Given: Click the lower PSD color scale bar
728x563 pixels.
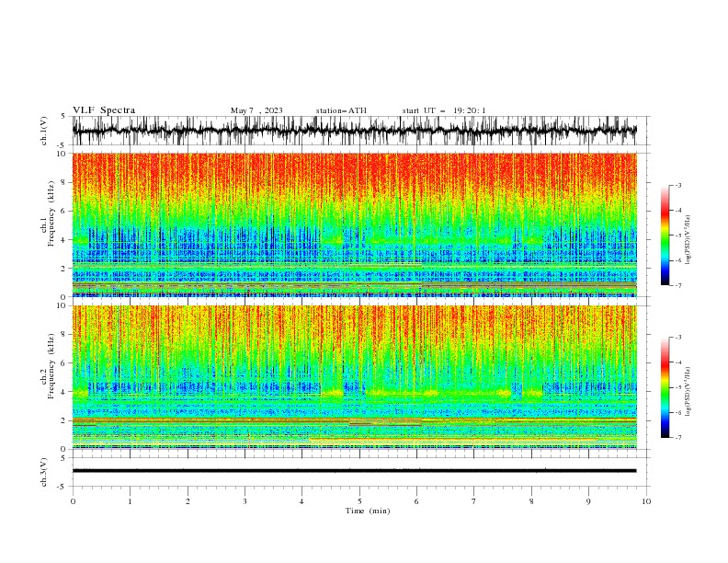Looking at the screenshot, I should coord(665,387).
